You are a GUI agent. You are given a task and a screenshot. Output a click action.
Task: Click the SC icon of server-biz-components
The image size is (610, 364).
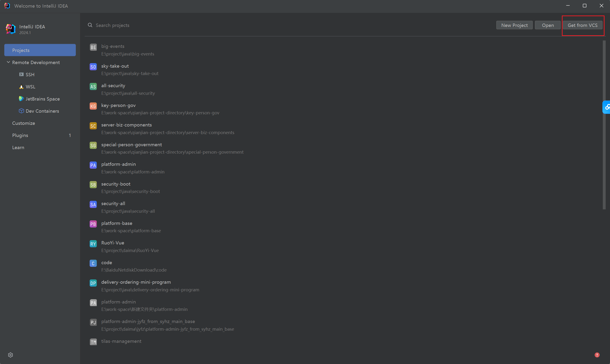tap(93, 126)
